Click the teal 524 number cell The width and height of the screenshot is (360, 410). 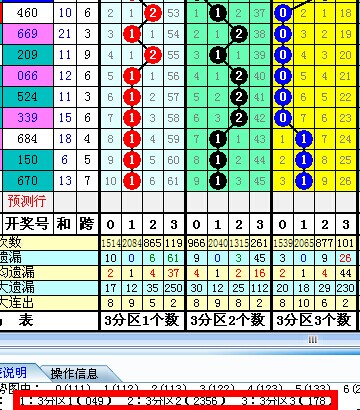tap(27, 97)
